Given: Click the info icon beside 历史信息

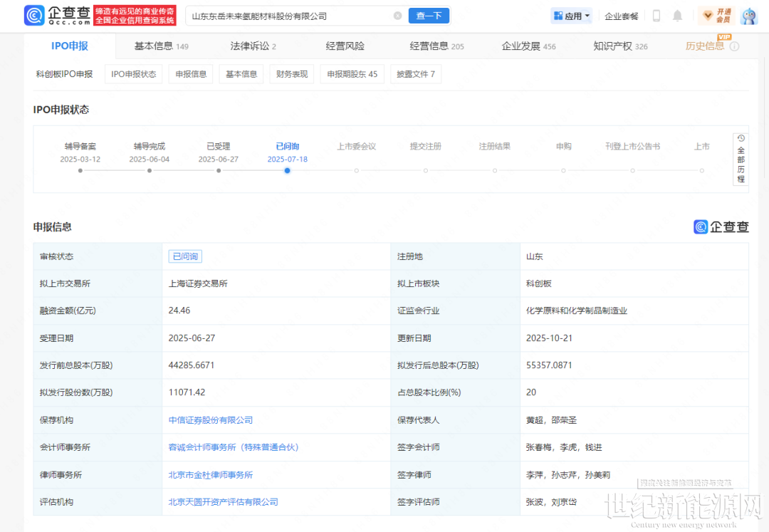Looking at the screenshot, I should (x=735, y=46).
